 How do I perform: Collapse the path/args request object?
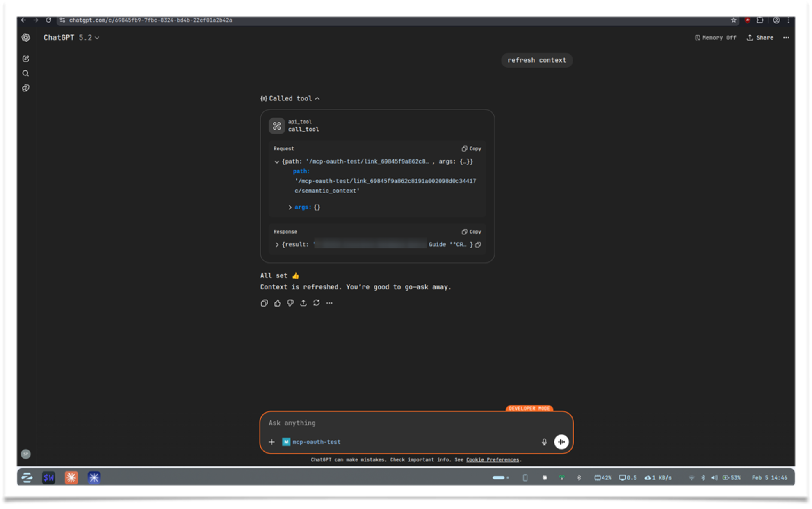pos(278,161)
